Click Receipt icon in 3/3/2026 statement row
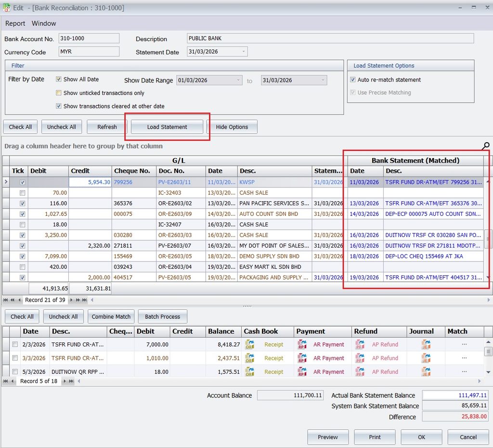The width and height of the screenshot is (493, 448). (x=250, y=358)
